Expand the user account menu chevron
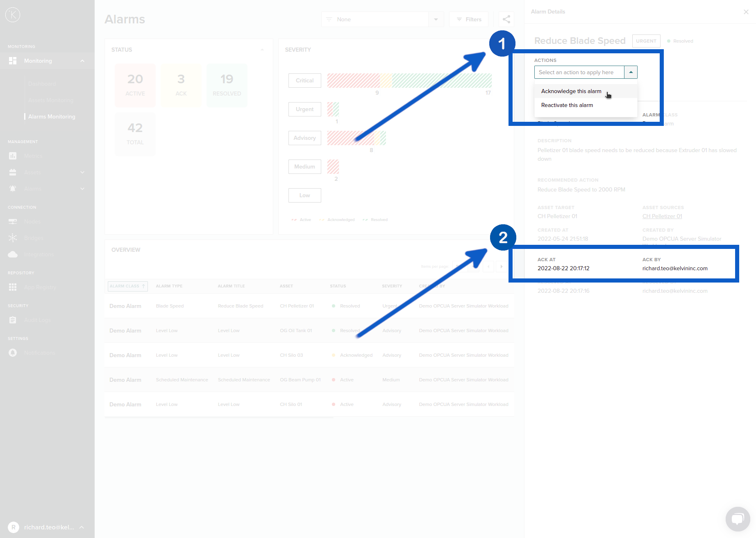 click(x=82, y=527)
